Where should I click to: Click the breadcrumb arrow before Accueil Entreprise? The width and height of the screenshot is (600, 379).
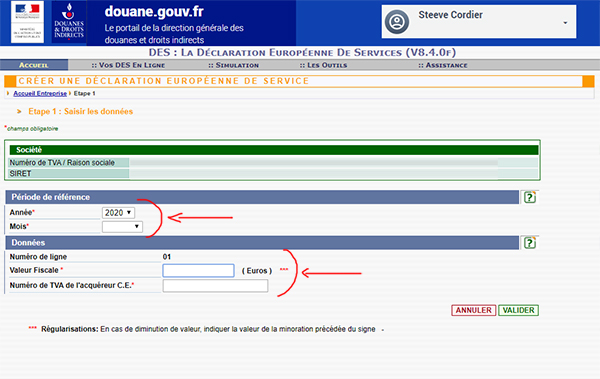point(8,93)
